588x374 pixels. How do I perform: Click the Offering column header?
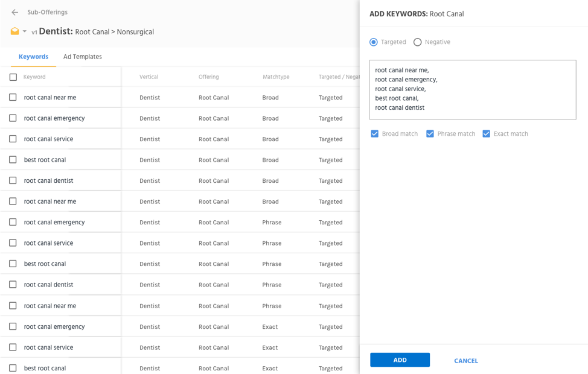coord(209,77)
